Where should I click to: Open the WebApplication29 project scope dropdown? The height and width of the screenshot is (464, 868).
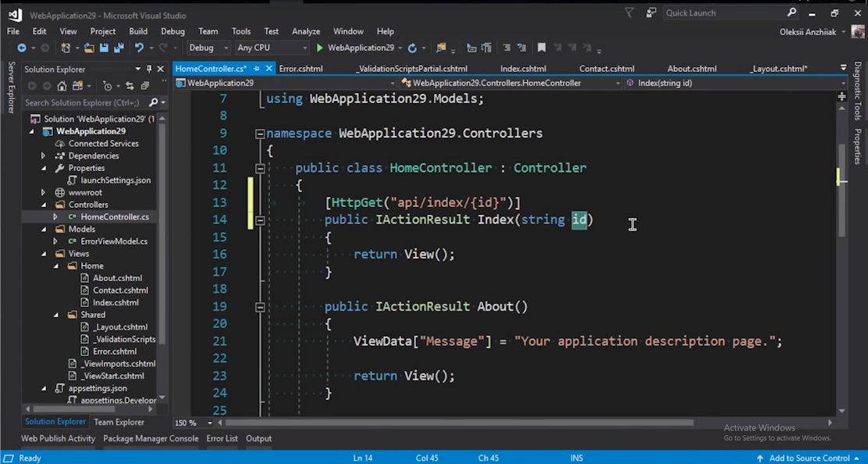click(x=286, y=83)
